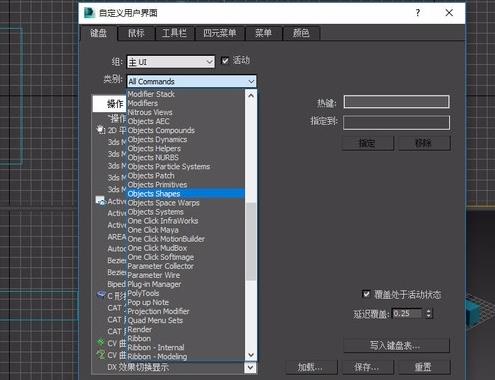This screenshot has width=495, height=380.
Task: Switch to the 菜单 tab
Action: pos(263,33)
